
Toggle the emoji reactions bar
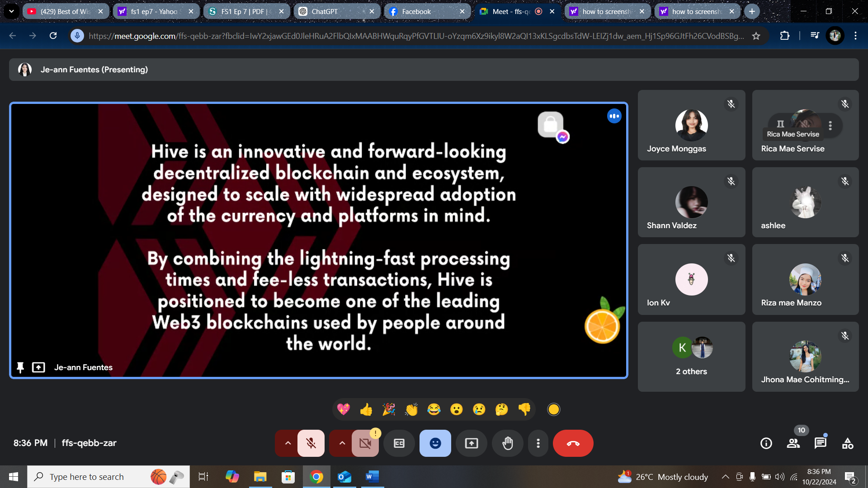click(435, 443)
